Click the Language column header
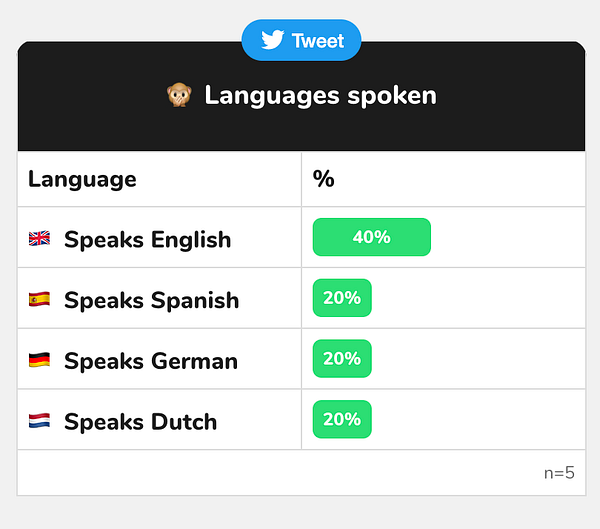Viewport: 600px width, 529px height. (82, 179)
